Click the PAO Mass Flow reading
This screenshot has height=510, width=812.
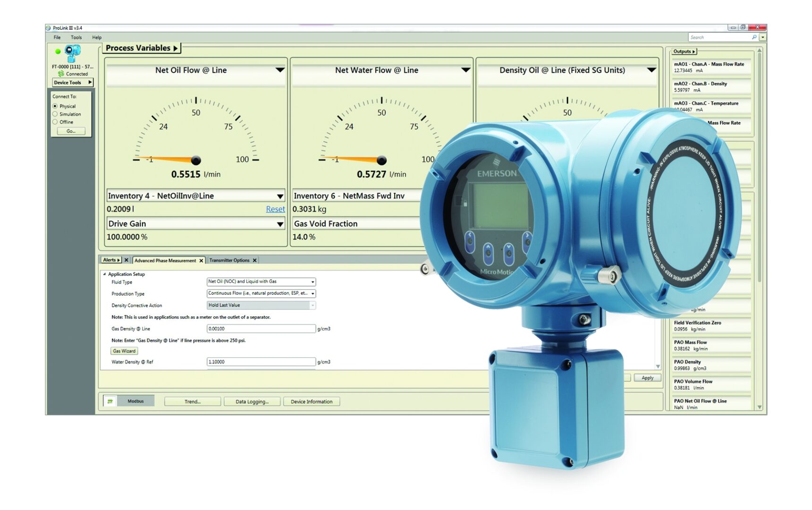pos(711,345)
